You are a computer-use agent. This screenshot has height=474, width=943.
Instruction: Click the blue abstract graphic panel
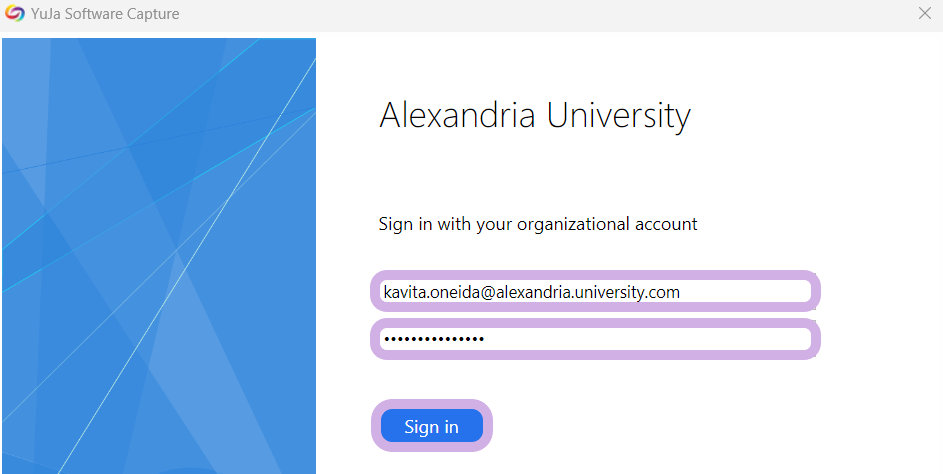point(159,256)
